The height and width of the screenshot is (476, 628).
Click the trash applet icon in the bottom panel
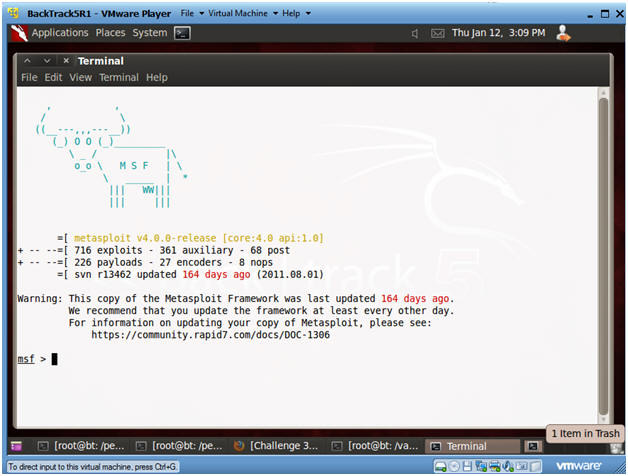coord(616,448)
